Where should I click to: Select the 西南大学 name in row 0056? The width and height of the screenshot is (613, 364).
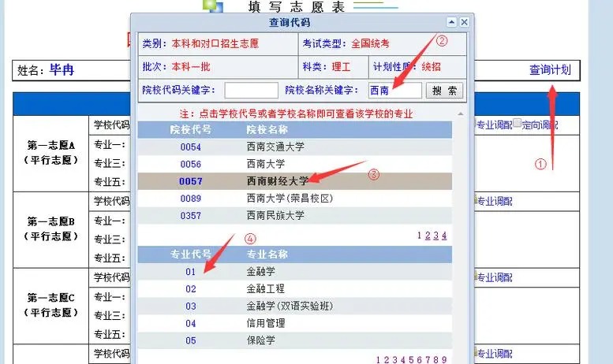265,164
